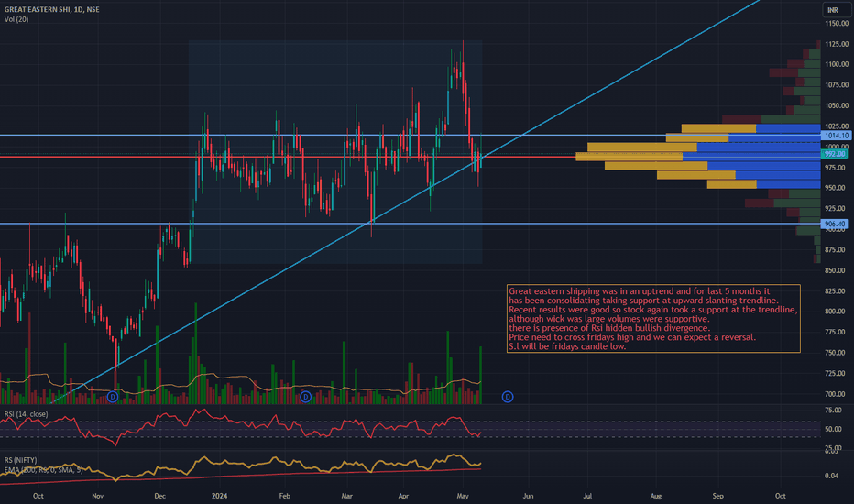Click the 1075.00 price axis label
The width and height of the screenshot is (854, 504).
click(x=837, y=85)
